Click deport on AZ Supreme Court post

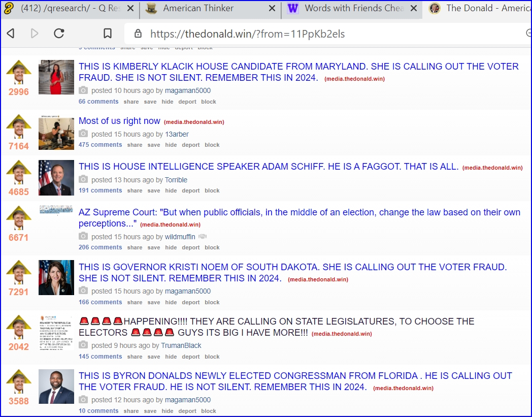[191, 247]
